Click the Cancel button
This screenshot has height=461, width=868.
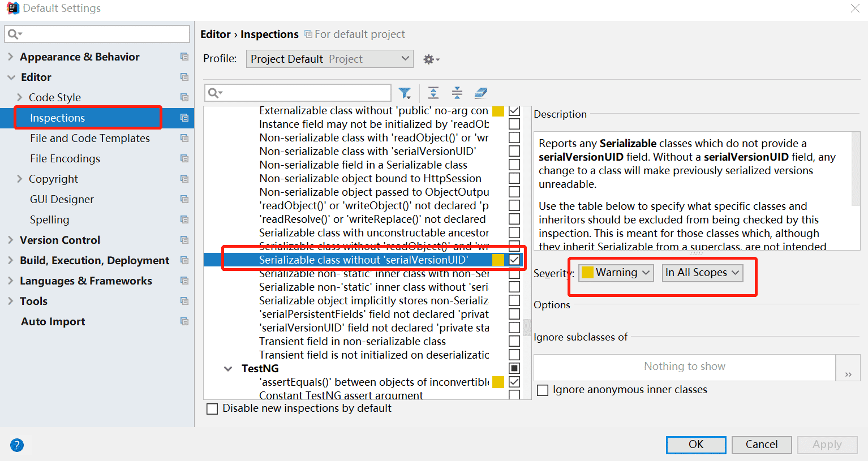761,445
